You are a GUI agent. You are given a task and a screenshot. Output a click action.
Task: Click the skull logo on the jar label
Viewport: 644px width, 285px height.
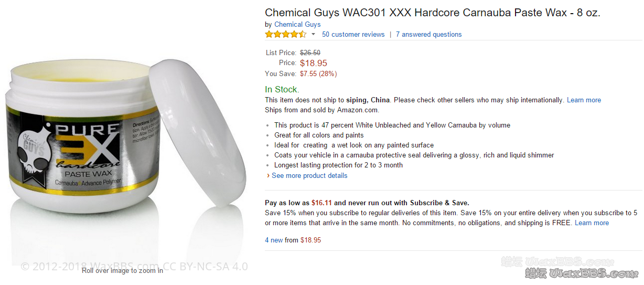click(35, 152)
